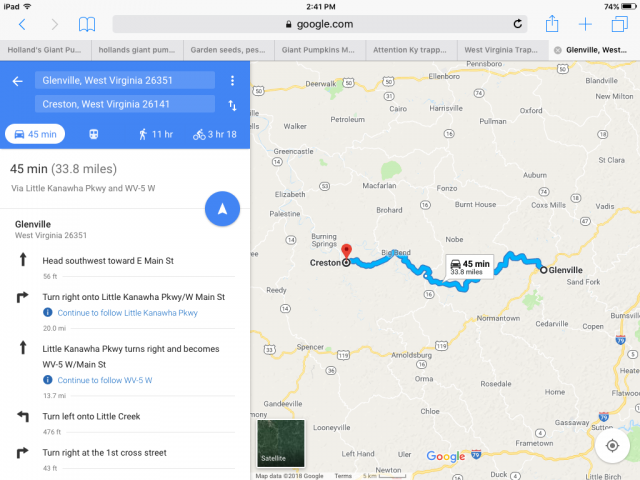
Task: Tap the Safari back arrow
Action: click(22, 24)
